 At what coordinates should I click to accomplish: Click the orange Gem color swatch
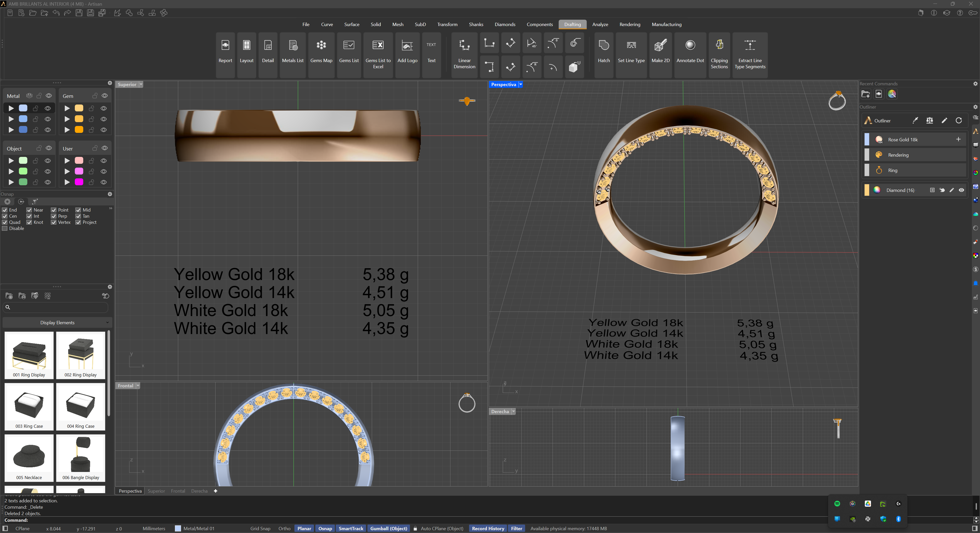click(79, 130)
